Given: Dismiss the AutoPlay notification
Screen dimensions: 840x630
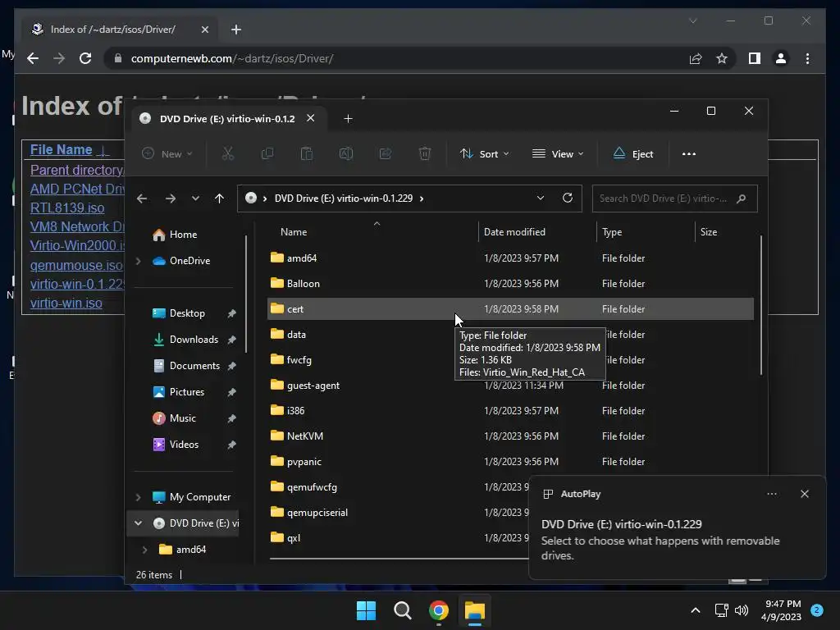Looking at the screenshot, I should (805, 494).
